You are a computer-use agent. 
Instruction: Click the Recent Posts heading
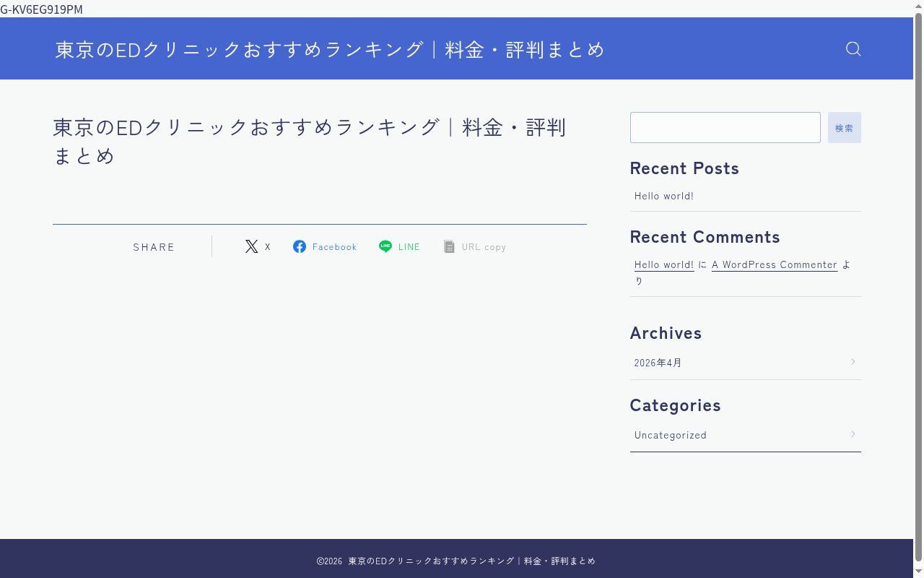click(x=684, y=168)
